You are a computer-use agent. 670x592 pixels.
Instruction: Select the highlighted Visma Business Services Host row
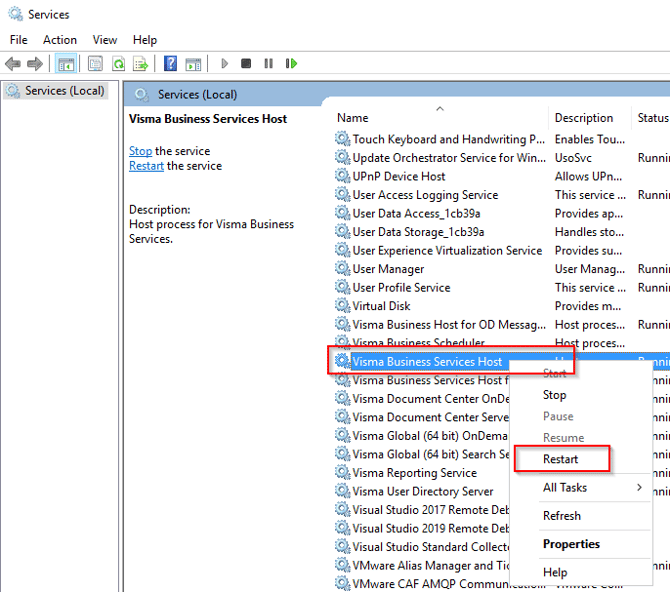tap(427, 362)
